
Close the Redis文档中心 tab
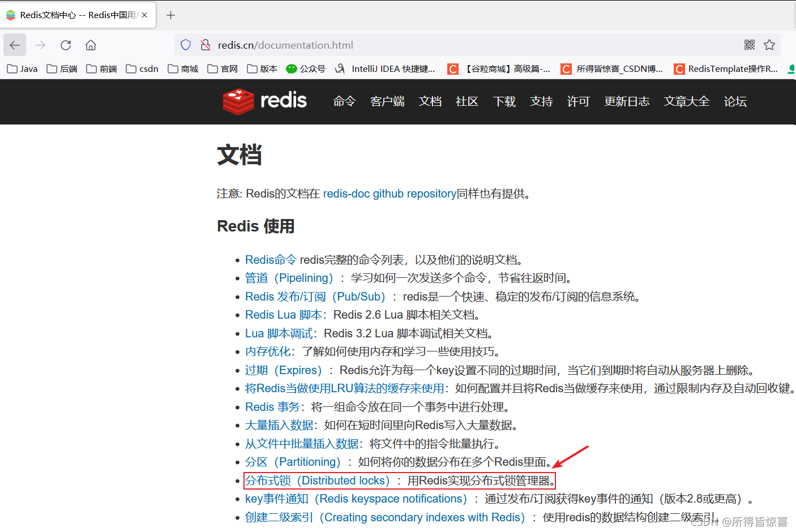click(x=144, y=15)
